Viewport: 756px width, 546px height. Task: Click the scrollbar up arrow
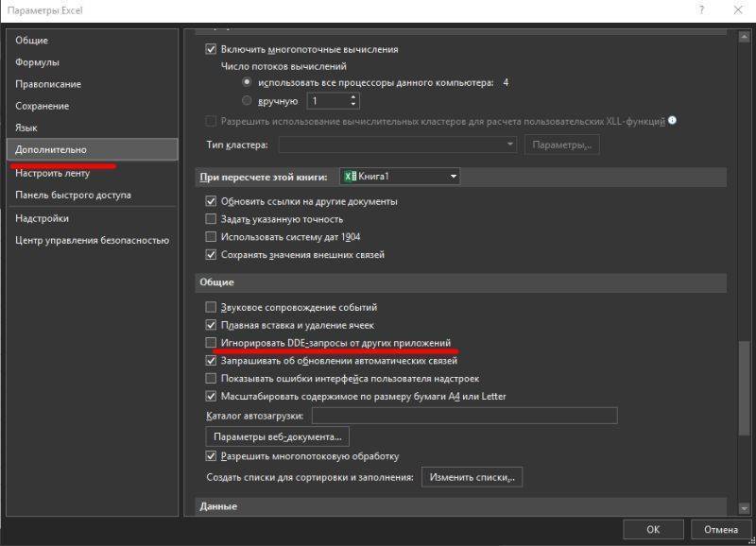(744, 37)
